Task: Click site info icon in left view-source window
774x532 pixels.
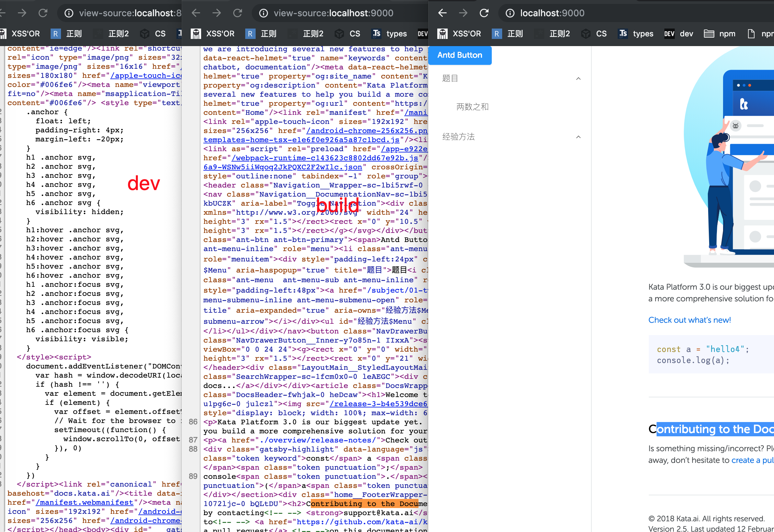Action: pyautogui.click(x=69, y=13)
